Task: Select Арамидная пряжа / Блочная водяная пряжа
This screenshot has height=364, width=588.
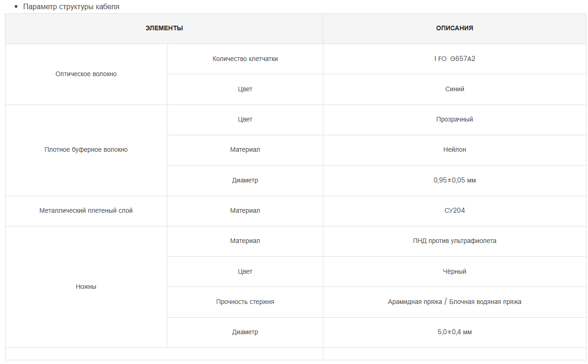Action: [x=455, y=302]
